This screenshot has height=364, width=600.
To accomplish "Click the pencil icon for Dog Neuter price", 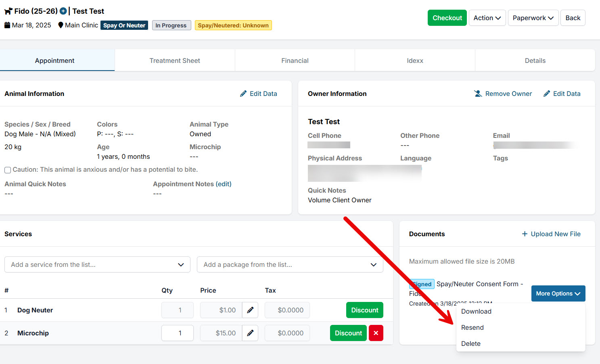I will [250, 310].
